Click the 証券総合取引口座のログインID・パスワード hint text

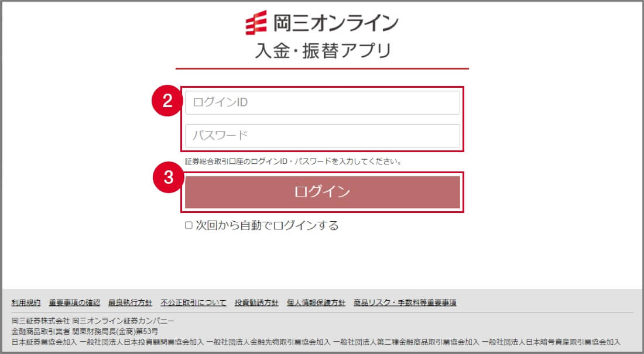tap(293, 161)
